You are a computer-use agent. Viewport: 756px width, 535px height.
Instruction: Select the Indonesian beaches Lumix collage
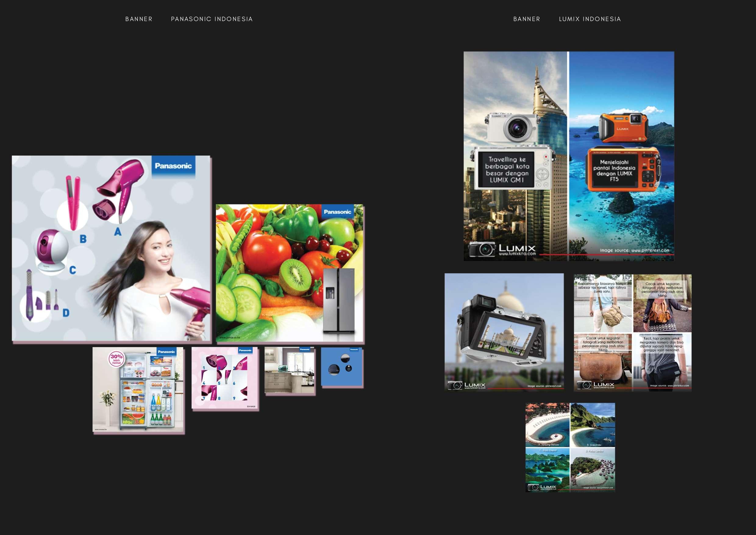pyautogui.click(x=570, y=447)
